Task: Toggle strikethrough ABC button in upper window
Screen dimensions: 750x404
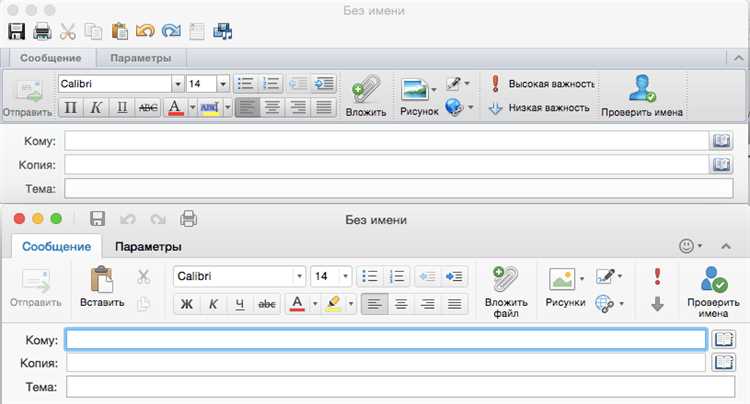Action: pos(148,108)
